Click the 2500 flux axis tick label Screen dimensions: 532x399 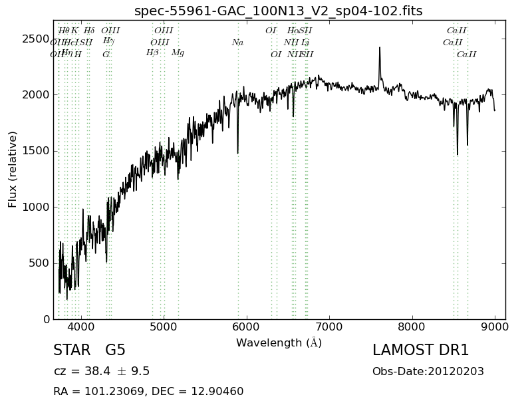click(x=36, y=39)
